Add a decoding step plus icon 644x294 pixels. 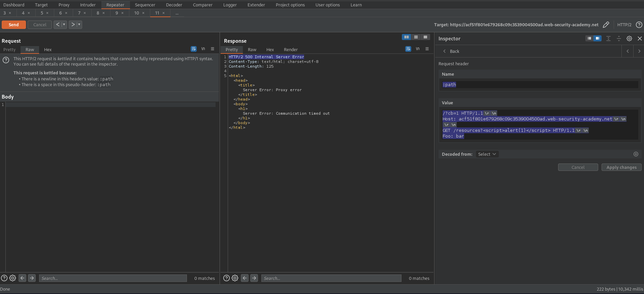coord(636,154)
